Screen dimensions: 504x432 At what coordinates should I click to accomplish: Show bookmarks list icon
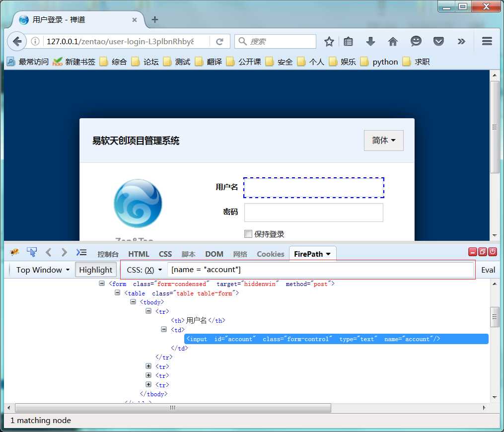[x=348, y=42]
